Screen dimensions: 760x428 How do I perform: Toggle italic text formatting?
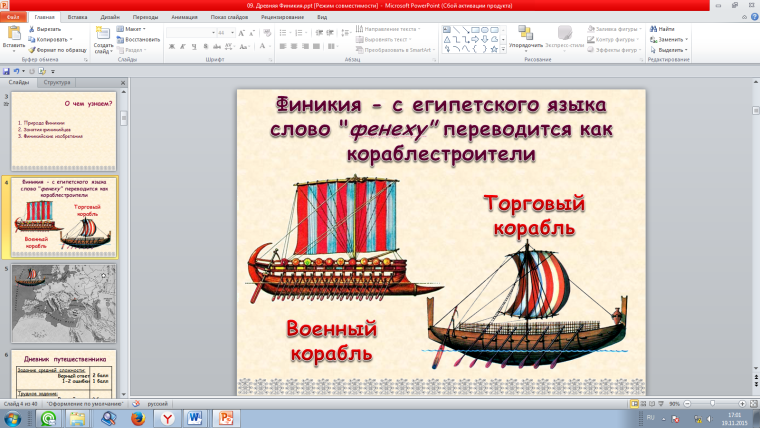coord(183,48)
